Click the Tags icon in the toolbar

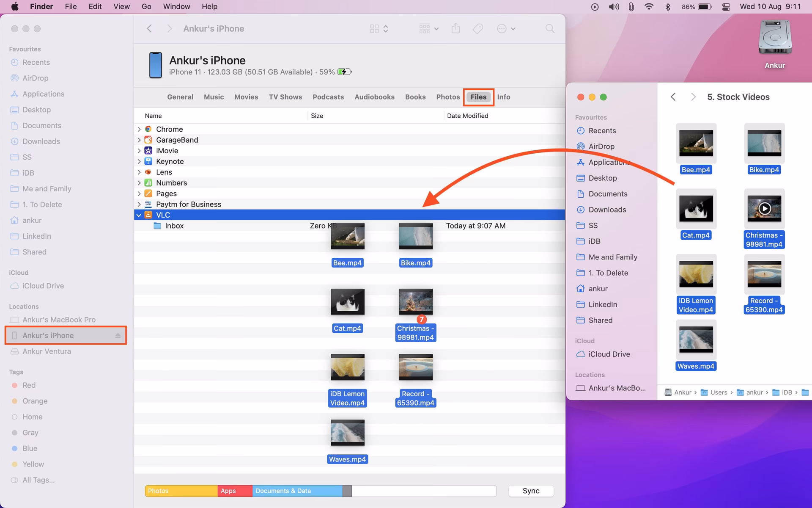click(477, 28)
